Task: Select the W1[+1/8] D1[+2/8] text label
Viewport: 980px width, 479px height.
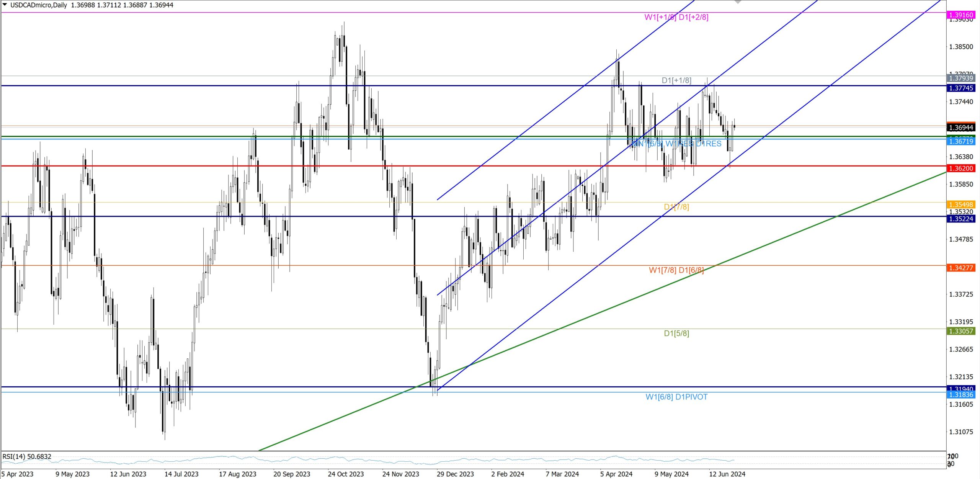Action: [676, 17]
